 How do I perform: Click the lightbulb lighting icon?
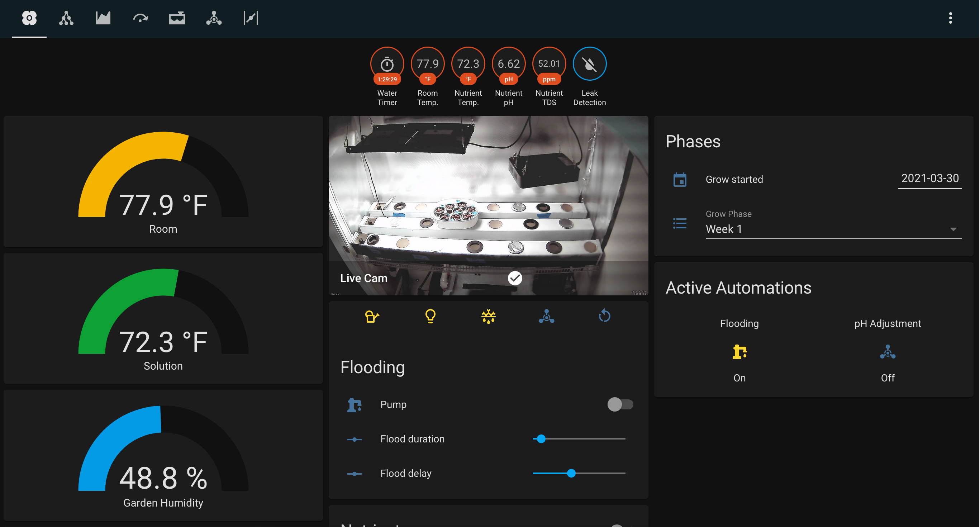pyautogui.click(x=430, y=316)
